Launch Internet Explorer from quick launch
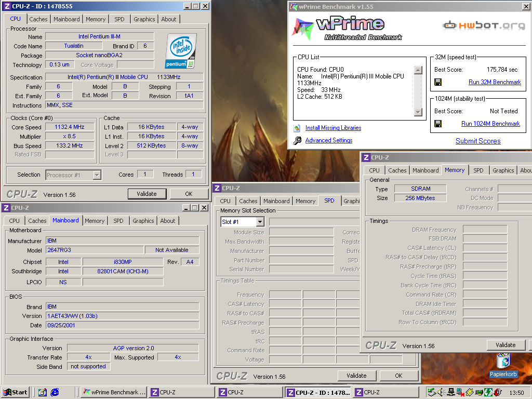532x399 pixels. (x=55, y=392)
